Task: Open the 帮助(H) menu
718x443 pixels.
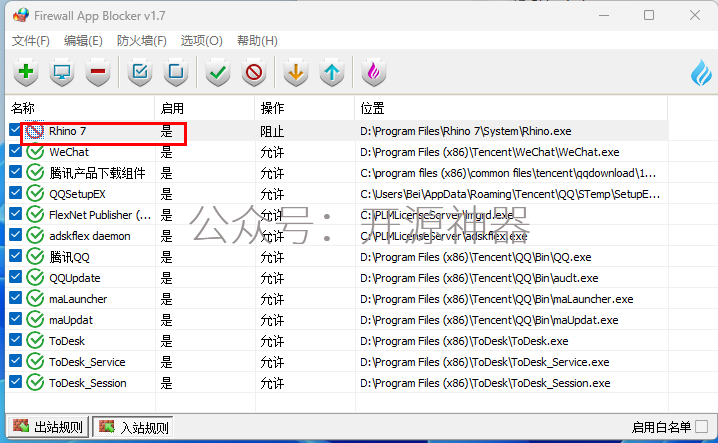Action: coord(257,41)
